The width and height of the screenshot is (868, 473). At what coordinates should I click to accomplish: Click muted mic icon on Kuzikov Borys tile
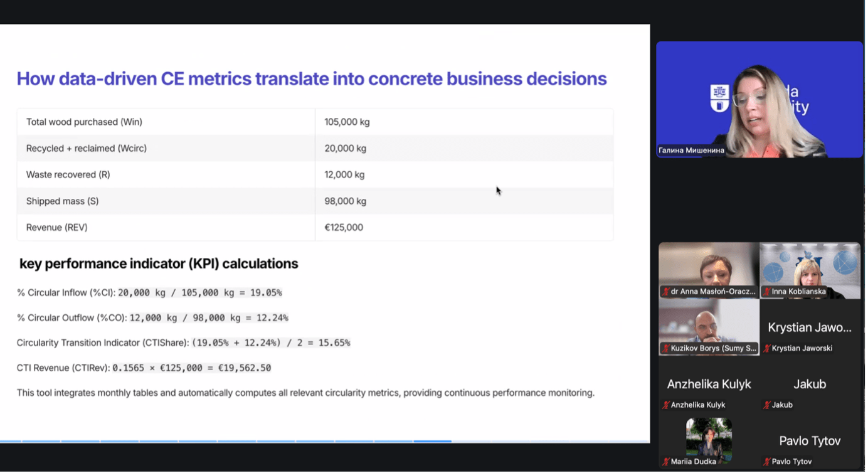click(x=665, y=348)
